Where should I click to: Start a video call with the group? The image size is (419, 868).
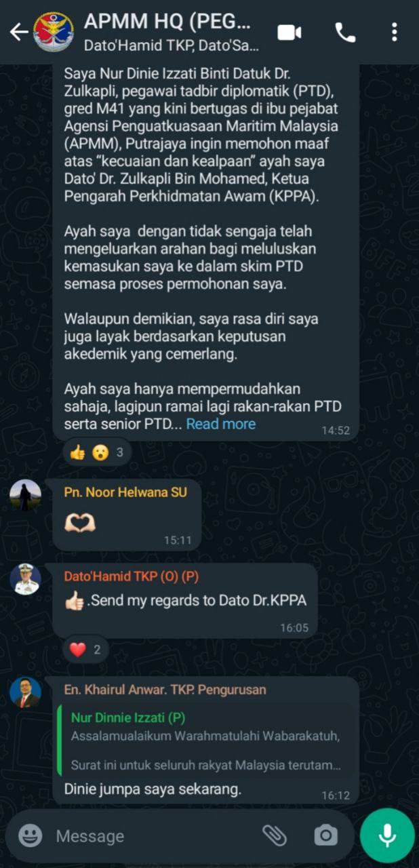click(290, 33)
